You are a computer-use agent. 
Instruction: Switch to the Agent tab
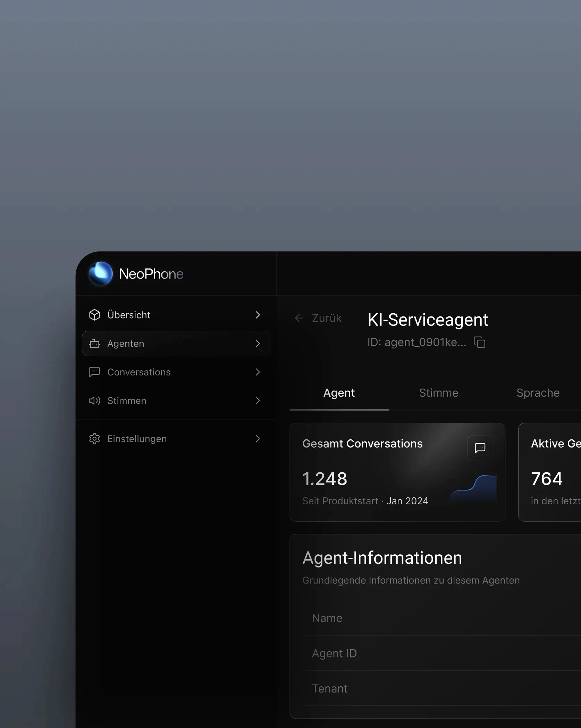click(x=339, y=393)
